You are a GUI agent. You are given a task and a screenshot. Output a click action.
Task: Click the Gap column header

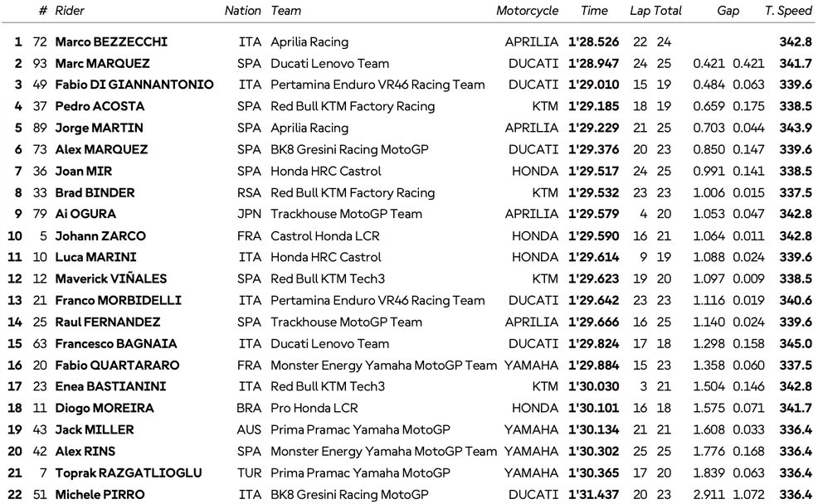tap(728, 11)
